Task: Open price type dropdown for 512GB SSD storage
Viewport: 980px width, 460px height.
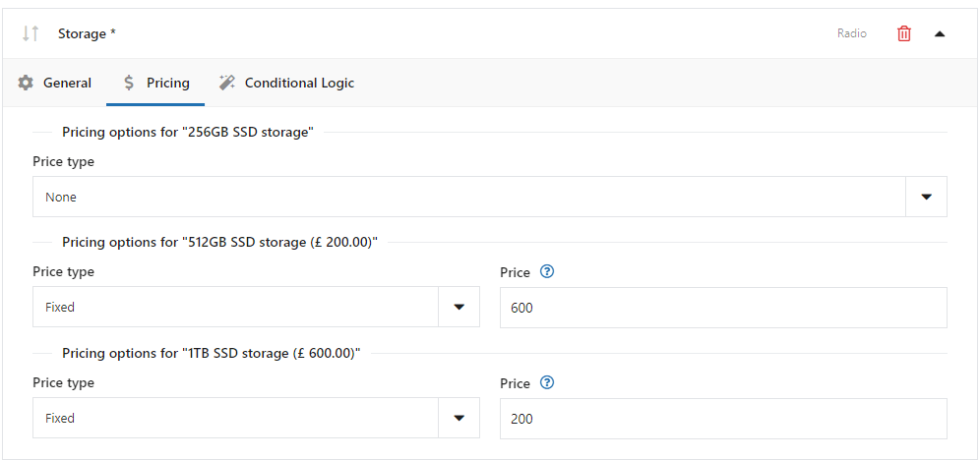Action: click(x=256, y=307)
